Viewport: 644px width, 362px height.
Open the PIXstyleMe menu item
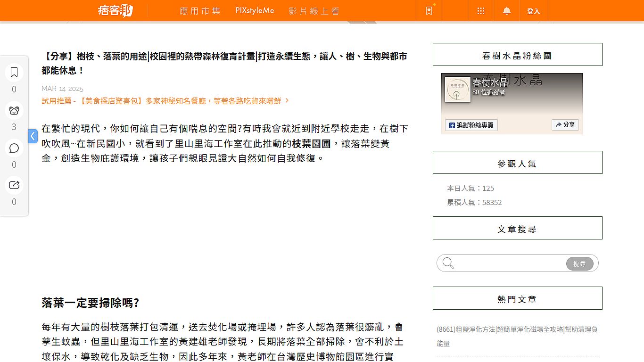(x=255, y=11)
